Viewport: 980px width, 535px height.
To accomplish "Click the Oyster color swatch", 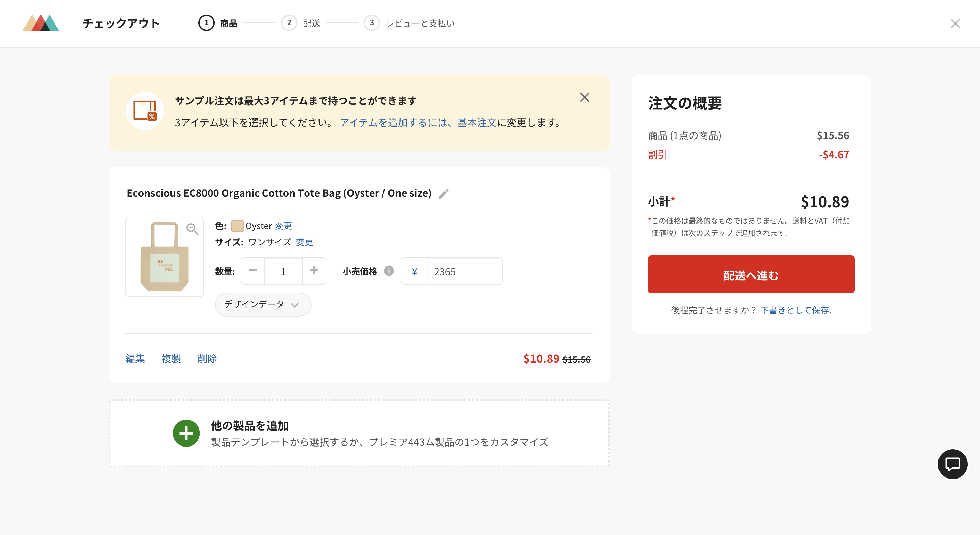I will tap(238, 226).
